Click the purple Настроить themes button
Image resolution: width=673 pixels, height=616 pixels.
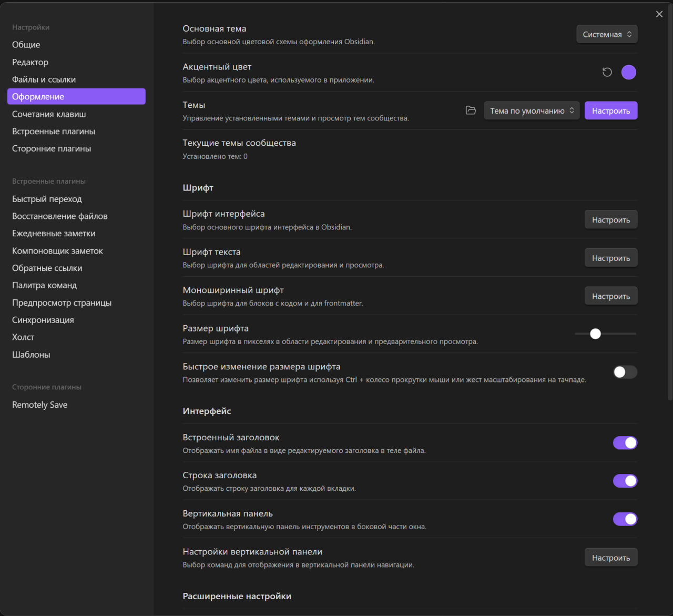611,110
